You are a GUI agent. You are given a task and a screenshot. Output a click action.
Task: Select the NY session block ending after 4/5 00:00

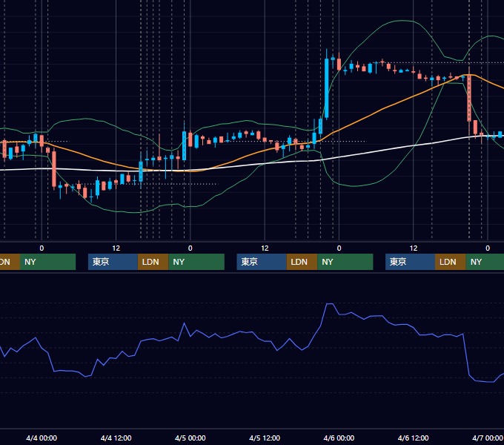click(196, 262)
